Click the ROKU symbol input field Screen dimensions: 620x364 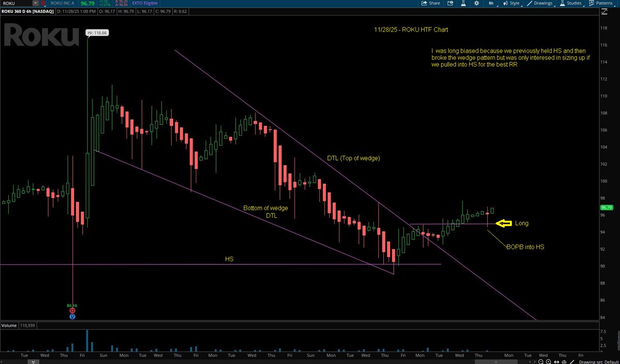pos(16,3)
